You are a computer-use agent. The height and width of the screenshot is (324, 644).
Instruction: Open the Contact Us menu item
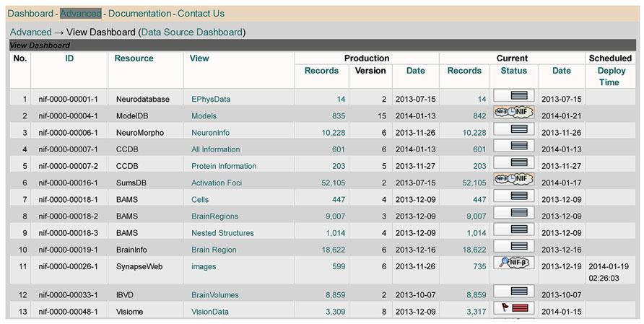(201, 14)
